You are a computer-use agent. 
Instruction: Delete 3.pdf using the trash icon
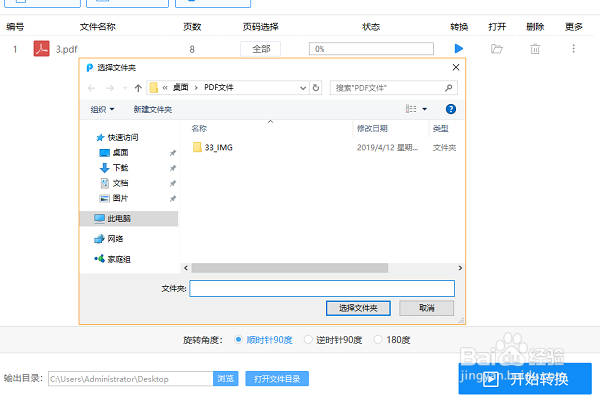point(535,49)
